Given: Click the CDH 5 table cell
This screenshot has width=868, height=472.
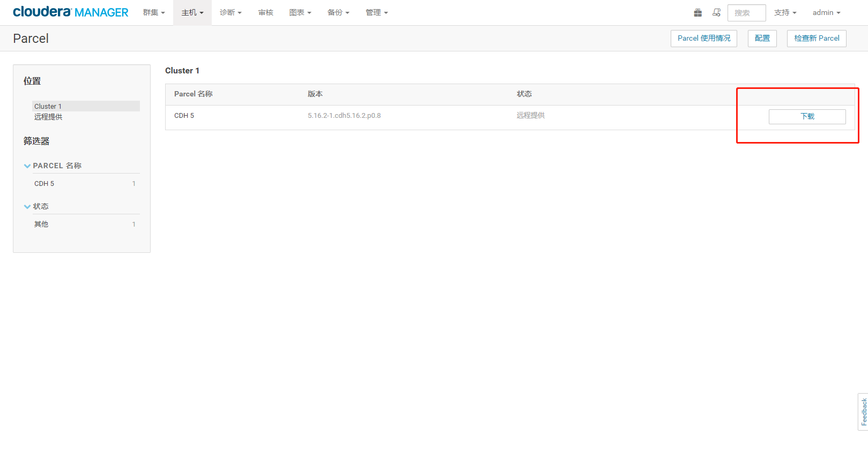Looking at the screenshot, I should click(184, 115).
